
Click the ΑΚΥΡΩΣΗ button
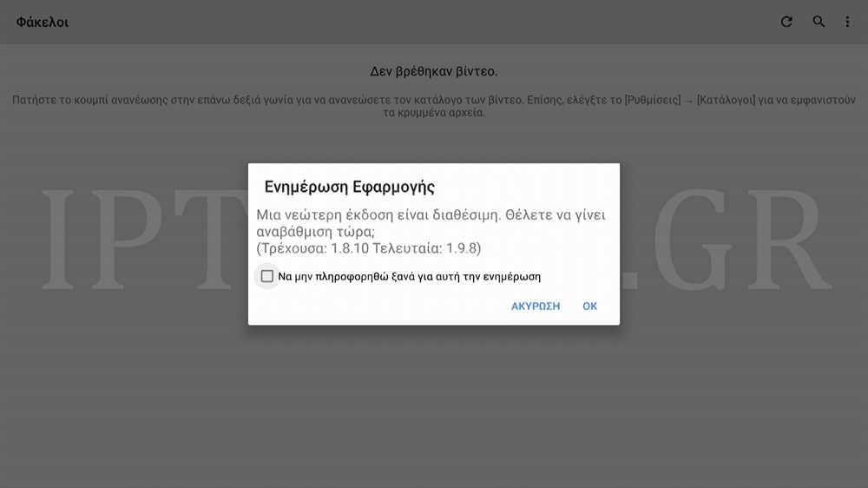pyautogui.click(x=536, y=307)
